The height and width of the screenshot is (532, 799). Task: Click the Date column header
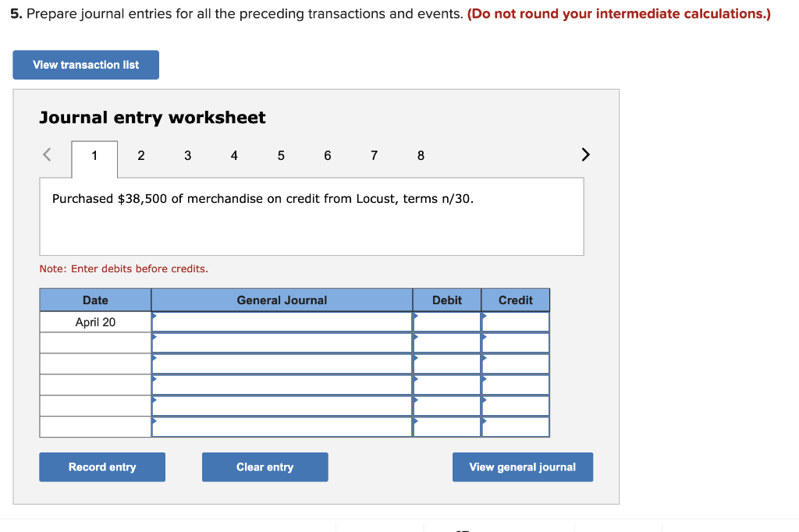click(x=95, y=300)
